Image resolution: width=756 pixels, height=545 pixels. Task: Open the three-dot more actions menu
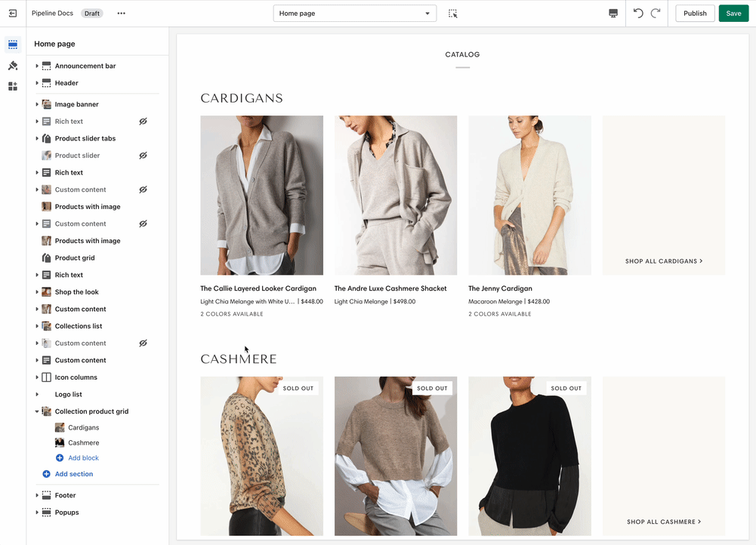pos(122,14)
